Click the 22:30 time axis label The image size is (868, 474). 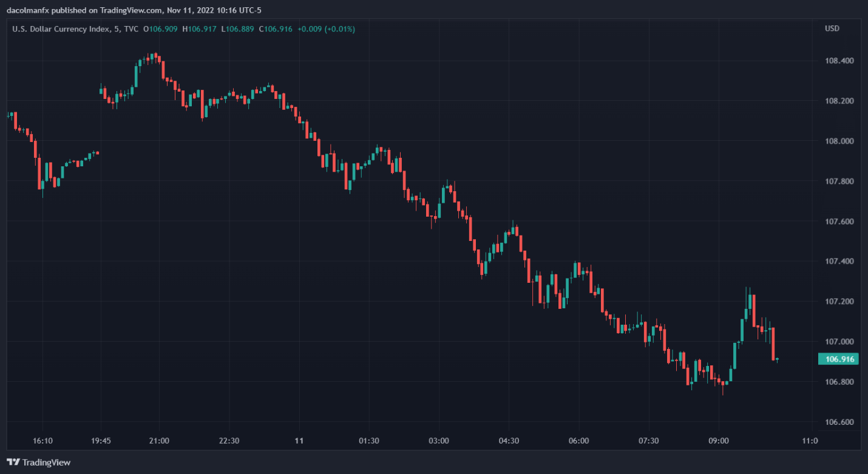[x=229, y=441]
